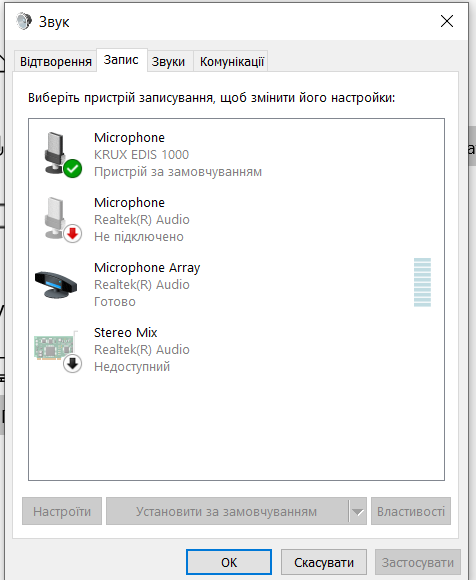
Task: Click the Скасувати button
Action: [324, 562]
